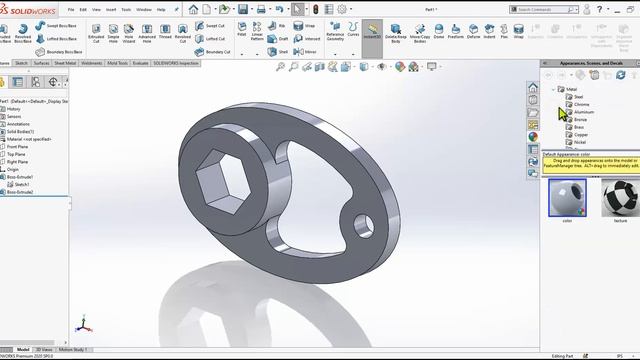Switch to the Motion Study 1 tab

(73, 350)
